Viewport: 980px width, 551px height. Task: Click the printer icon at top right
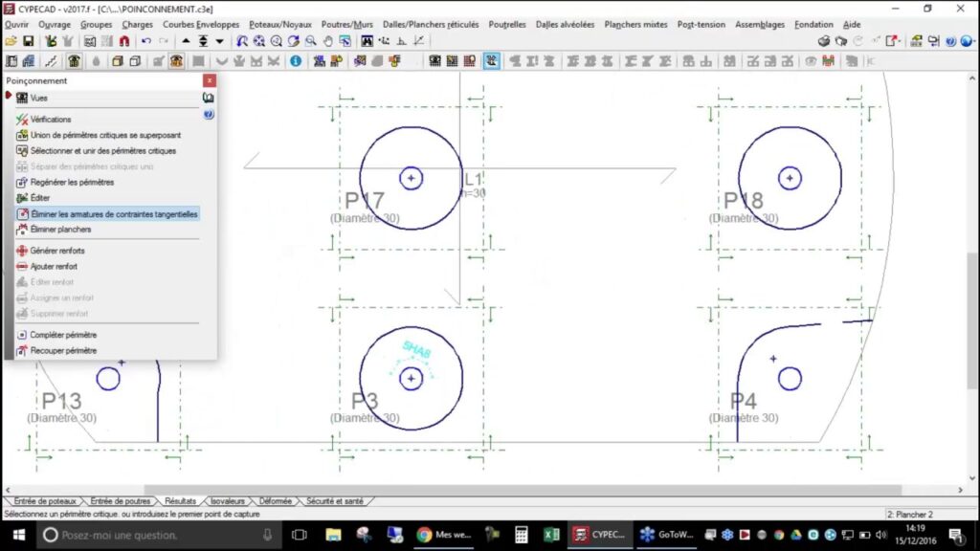tap(824, 41)
